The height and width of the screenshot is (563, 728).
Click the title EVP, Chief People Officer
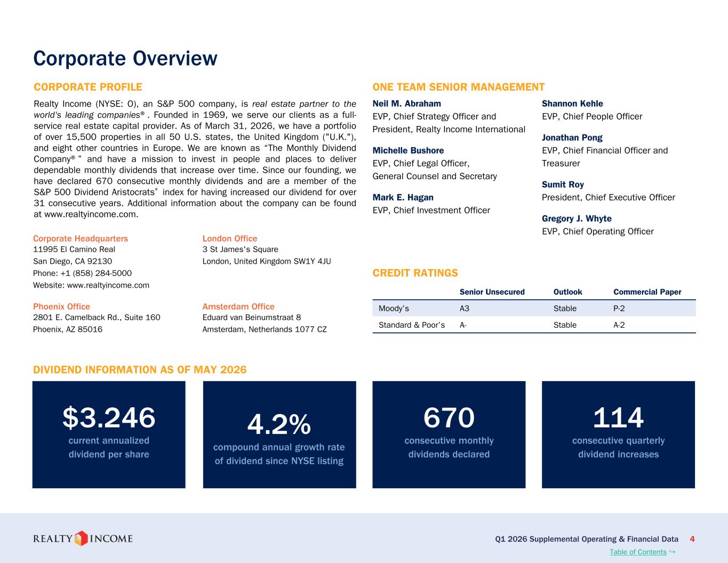592,116
